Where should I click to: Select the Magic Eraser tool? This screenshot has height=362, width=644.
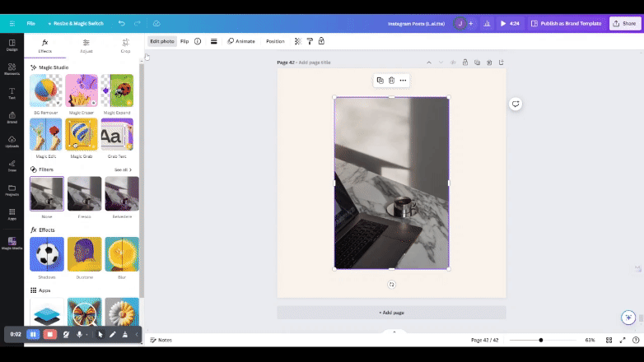(x=82, y=90)
